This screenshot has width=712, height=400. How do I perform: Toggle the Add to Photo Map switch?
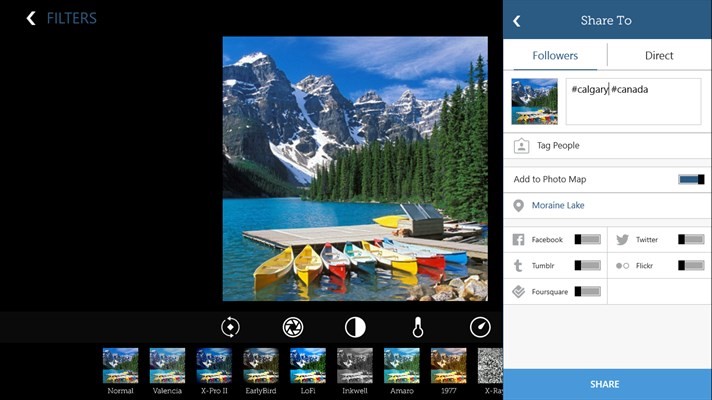691,179
